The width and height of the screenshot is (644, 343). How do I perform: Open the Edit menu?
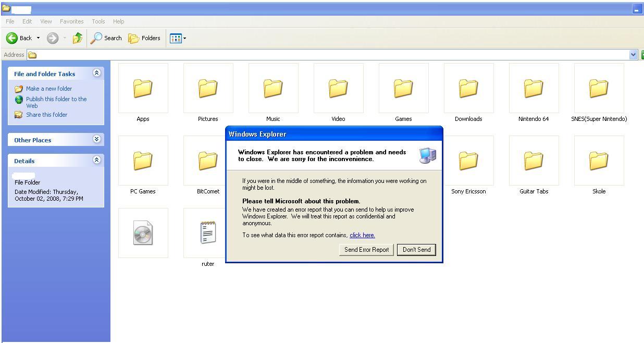point(27,21)
